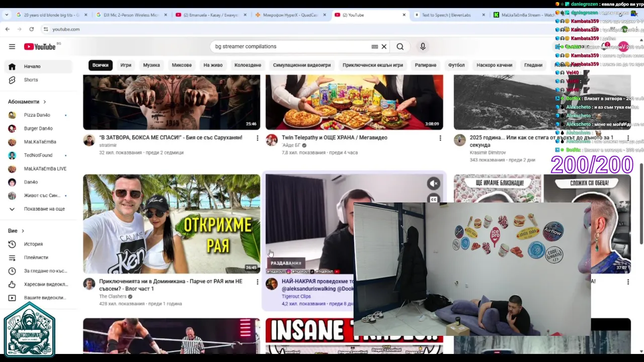This screenshot has width=644, height=362.
Task: Open three-dot menu for Twin Telepathy video
Action: pos(440,138)
